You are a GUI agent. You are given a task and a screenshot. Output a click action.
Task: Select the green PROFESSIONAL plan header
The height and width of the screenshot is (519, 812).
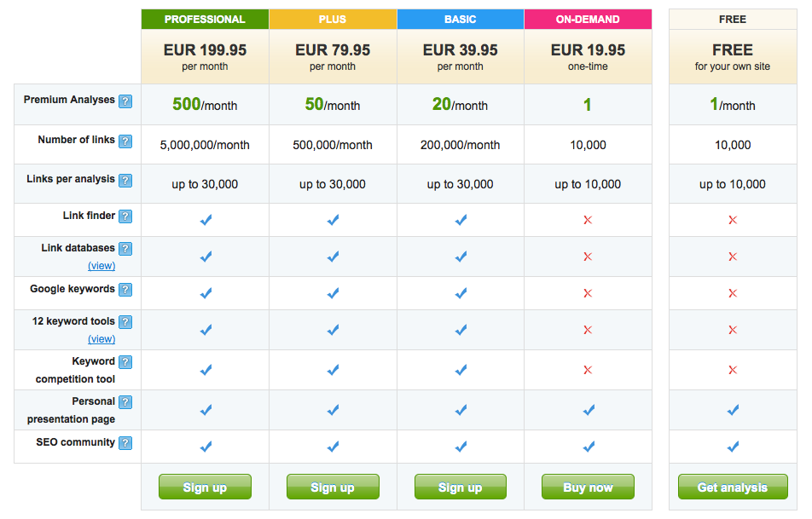(205, 19)
